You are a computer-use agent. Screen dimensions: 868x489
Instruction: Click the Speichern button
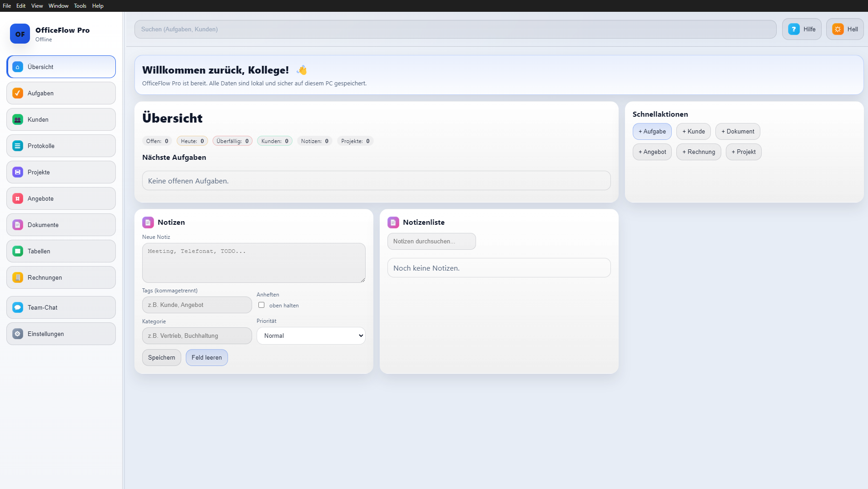(162, 357)
